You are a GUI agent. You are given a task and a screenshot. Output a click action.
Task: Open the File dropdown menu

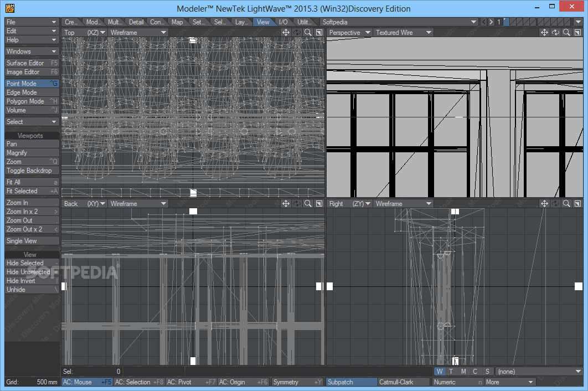coord(32,22)
